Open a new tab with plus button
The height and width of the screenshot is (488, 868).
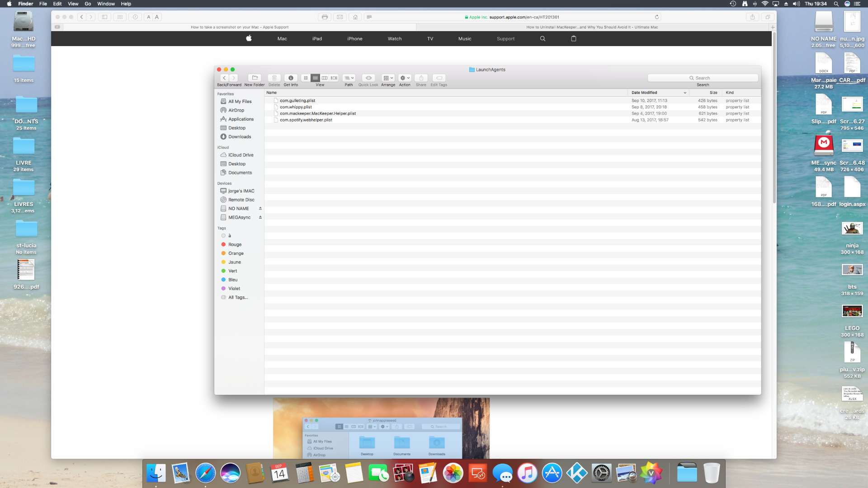point(773,27)
